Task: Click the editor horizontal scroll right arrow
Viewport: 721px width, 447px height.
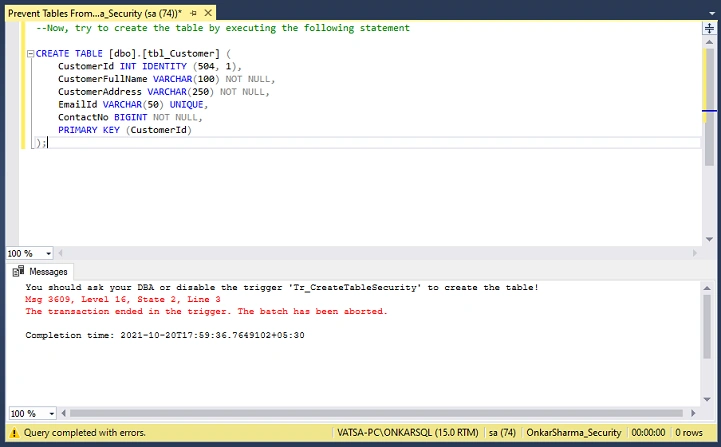Action: 694,253
